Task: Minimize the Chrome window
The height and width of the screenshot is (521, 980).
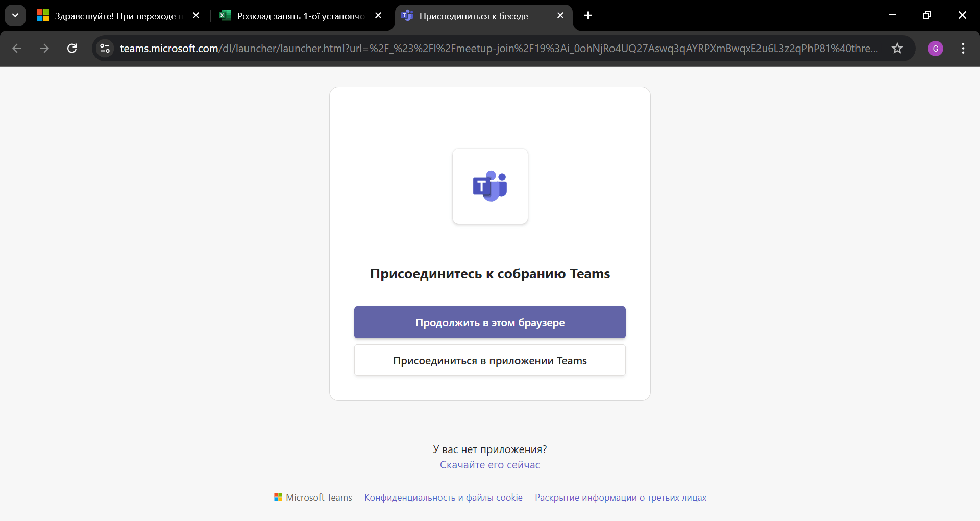Action: click(x=892, y=15)
